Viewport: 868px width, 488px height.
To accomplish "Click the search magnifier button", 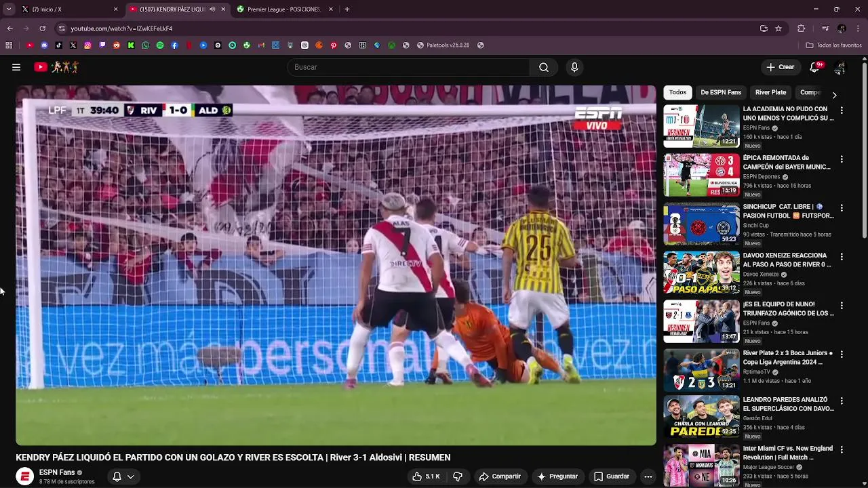I will [x=544, y=67].
